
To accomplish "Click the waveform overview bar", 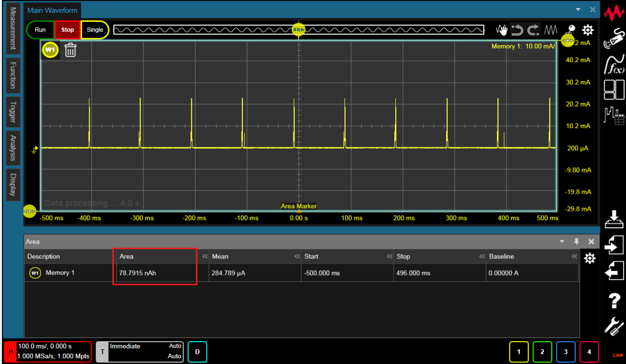I will tap(299, 30).
